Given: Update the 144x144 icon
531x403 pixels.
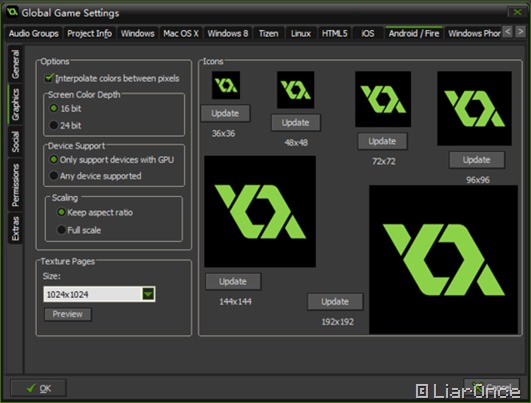Looking at the screenshot, I should coord(233,281).
